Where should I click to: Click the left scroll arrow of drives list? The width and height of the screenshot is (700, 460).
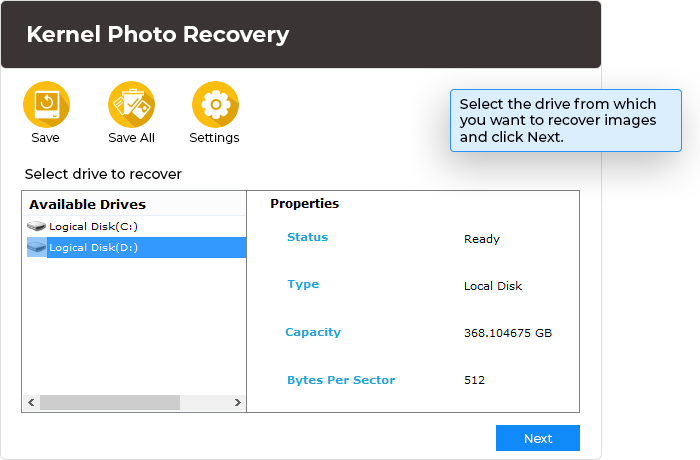[31, 402]
